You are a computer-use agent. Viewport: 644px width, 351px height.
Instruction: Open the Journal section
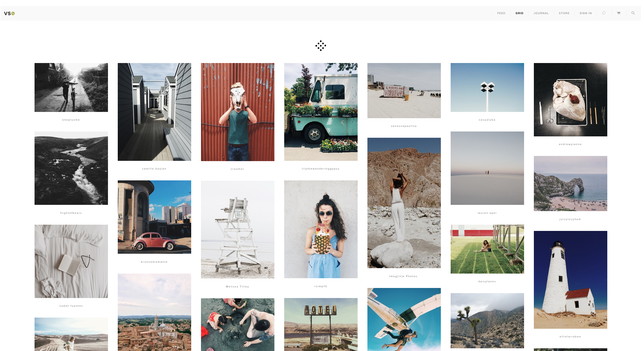tap(541, 13)
